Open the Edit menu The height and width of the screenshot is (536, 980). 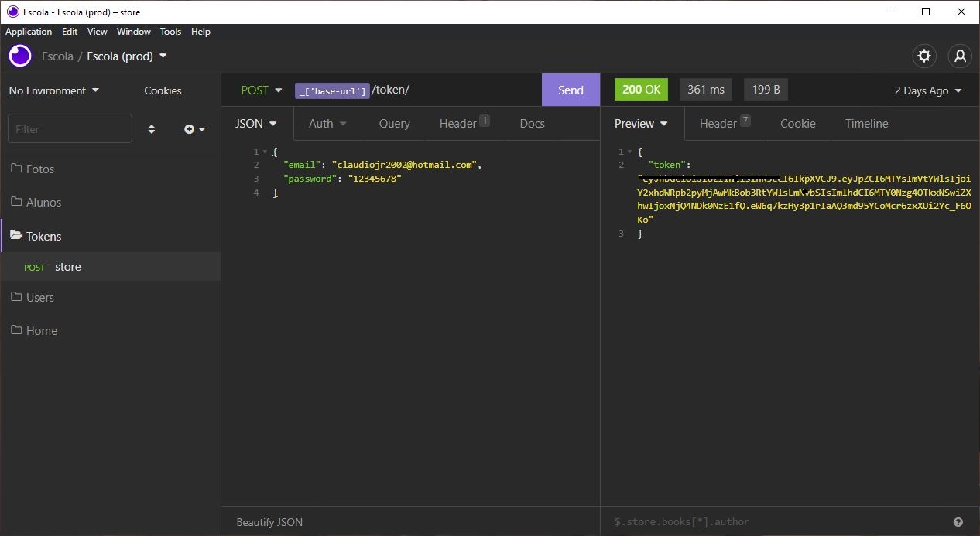(x=70, y=32)
